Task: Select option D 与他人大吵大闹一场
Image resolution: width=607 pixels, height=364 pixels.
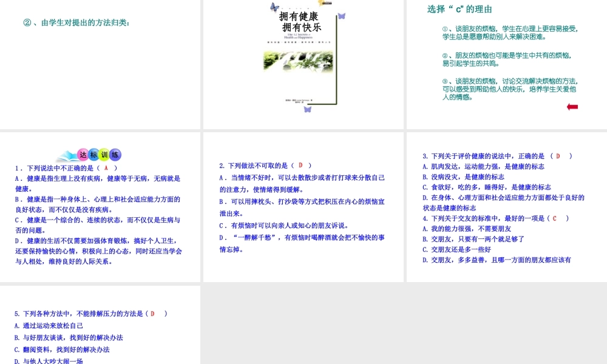Action: [x=49, y=361]
